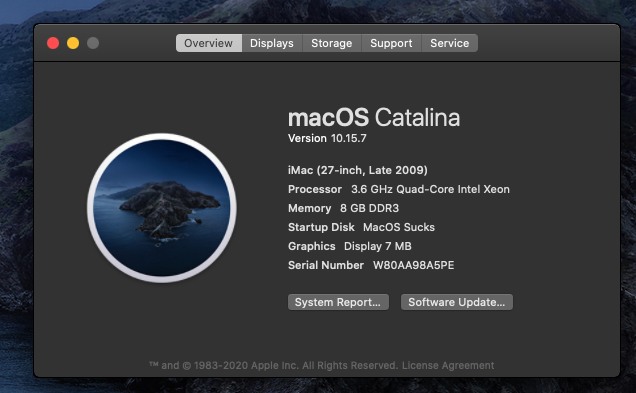Click the 3.6 GHz Quad-Core Intel Xeon value
636x393 pixels.
coord(430,189)
